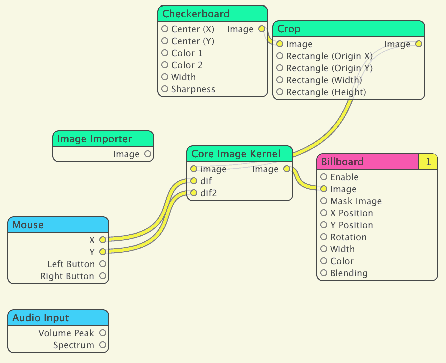This screenshot has height=363, width=446.
Task: Click the Checkerboard Width input port
Action: click(165, 77)
